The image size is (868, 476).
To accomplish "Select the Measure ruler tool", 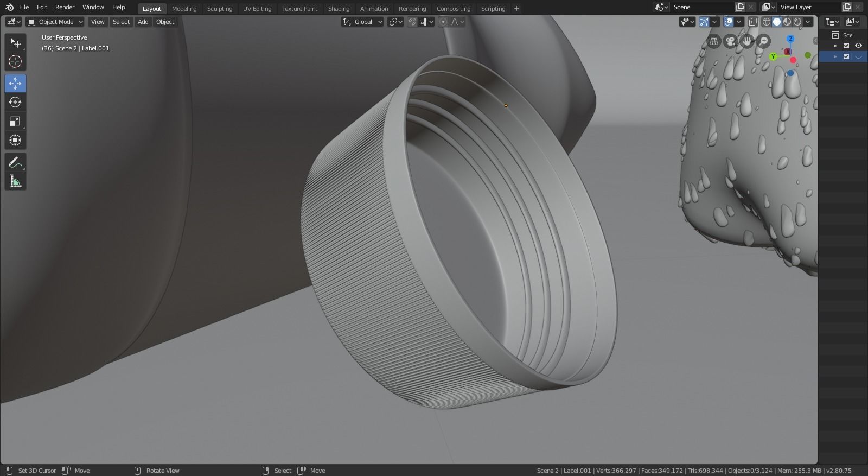I will [15, 181].
